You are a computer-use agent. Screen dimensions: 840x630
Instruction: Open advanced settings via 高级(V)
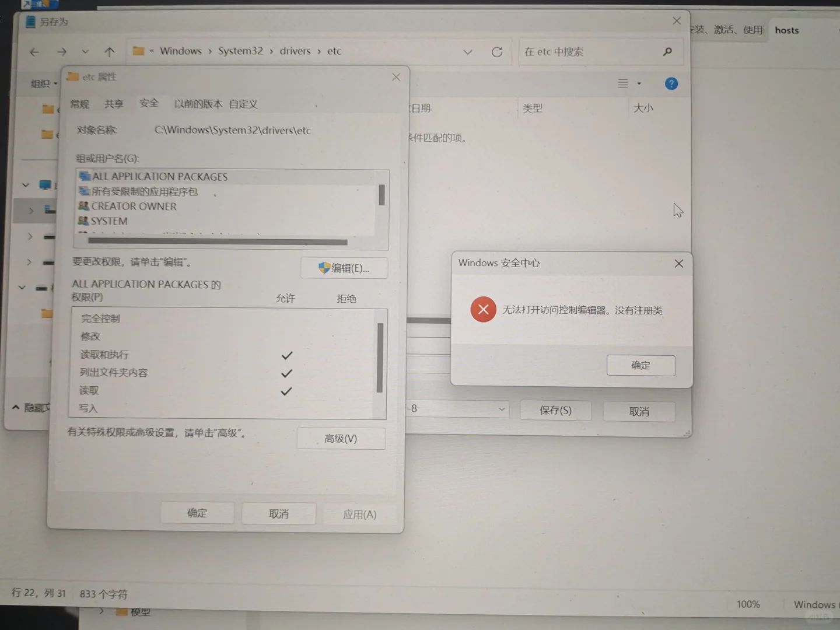341,438
